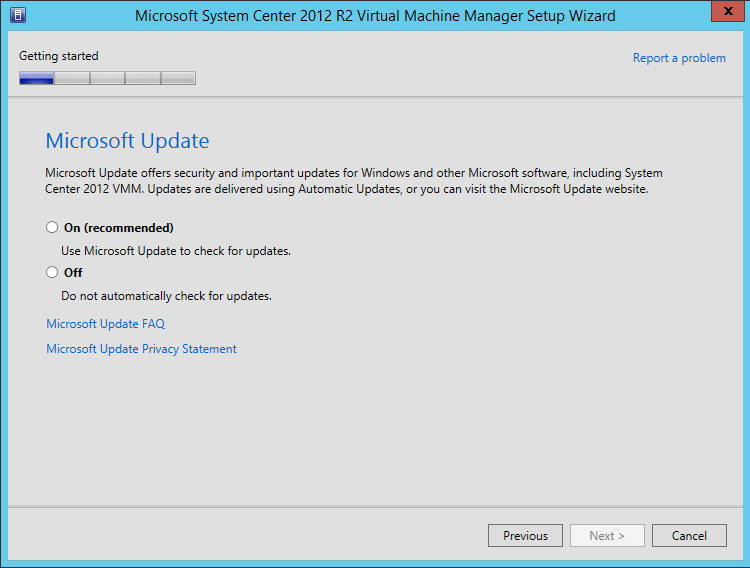750x568 pixels.
Task: Click 'Use Microsoft Update to check for updates.' text
Action: point(176,251)
